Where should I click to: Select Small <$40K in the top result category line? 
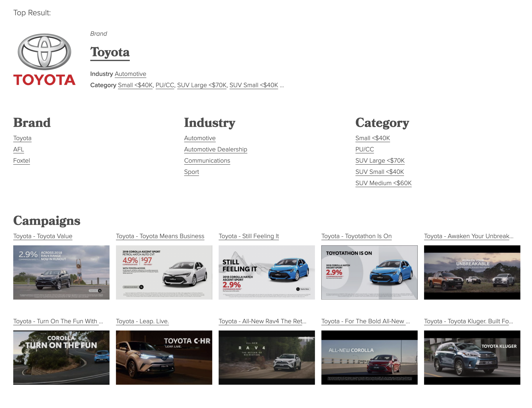pyautogui.click(x=135, y=85)
